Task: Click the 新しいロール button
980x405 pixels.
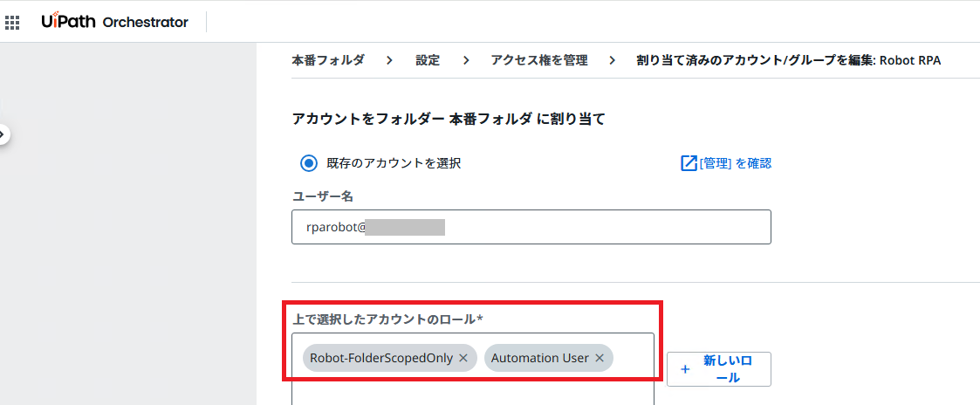Action: click(719, 368)
